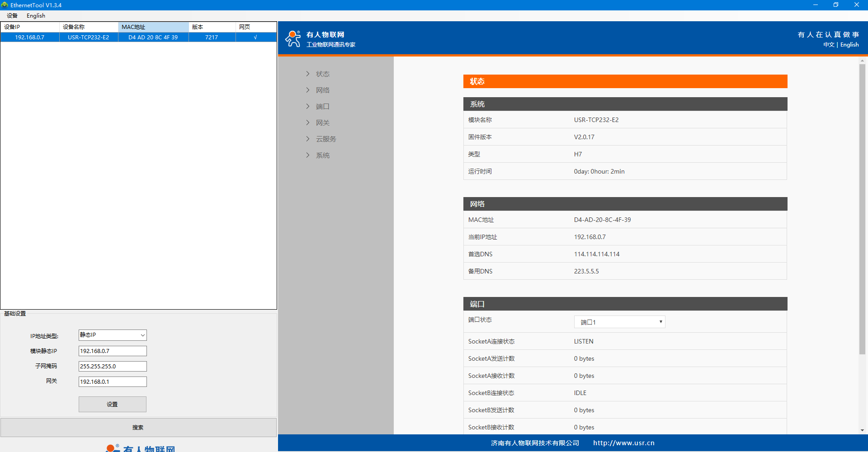868x452 pixels.
Task: Switch web page language to English link
Action: click(x=849, y=45)
